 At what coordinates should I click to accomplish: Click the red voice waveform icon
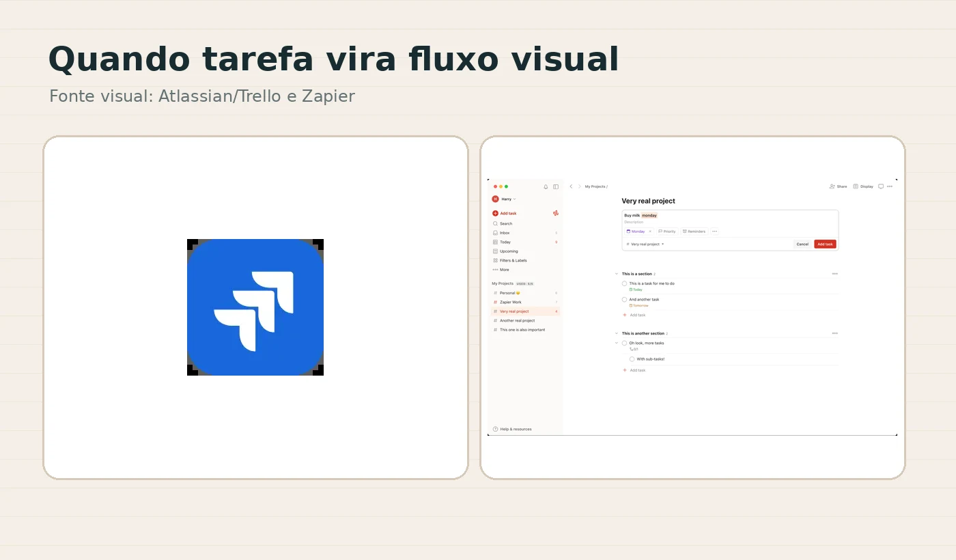556,213
